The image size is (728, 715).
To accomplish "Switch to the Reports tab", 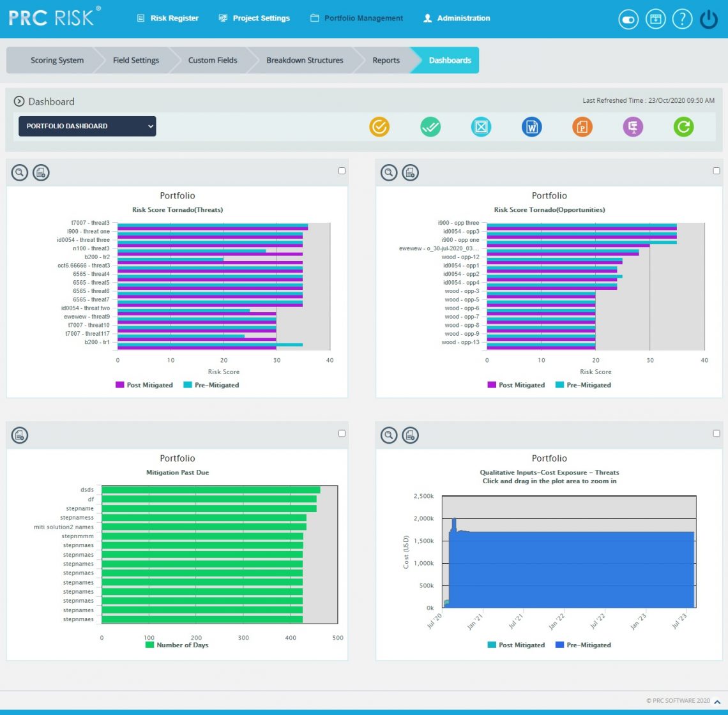I will pyautogui.click(x=386, y=60).
